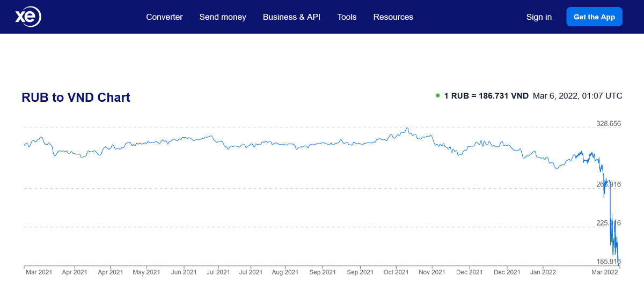Viewport: 644px width, 291px height.
Task: Click the Xe logo in the header
Action: pos(28,17)
